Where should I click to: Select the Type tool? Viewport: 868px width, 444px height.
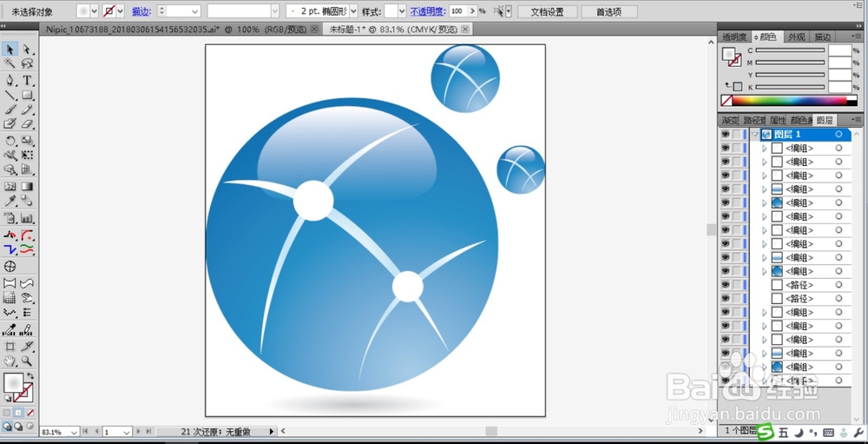point(27,81)
